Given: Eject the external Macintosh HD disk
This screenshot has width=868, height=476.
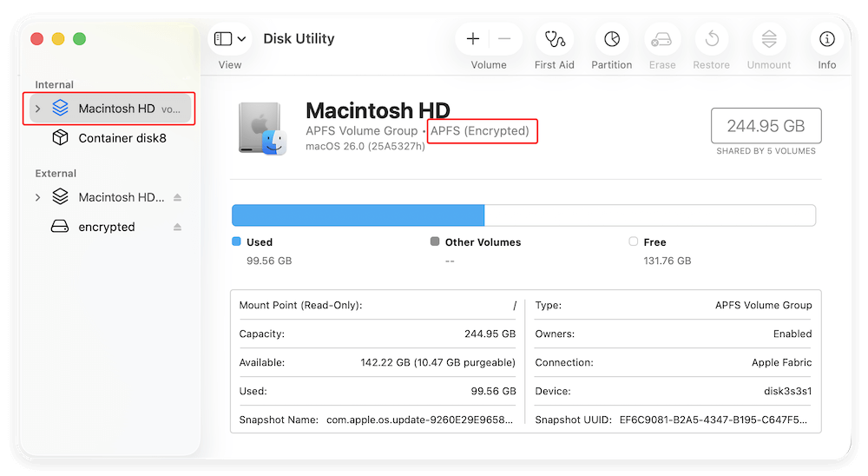Looking at the screenshot, I should tap(177, 197).
